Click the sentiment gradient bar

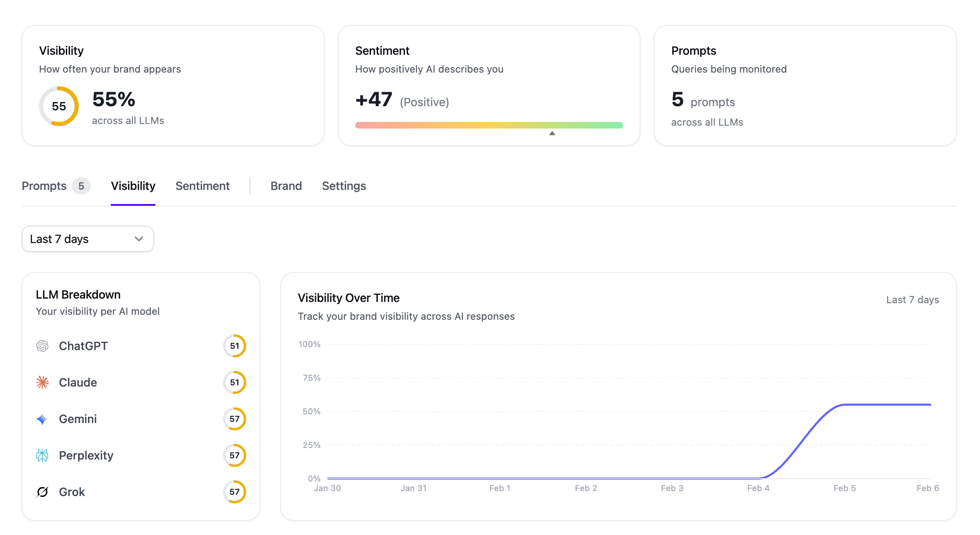click(x=489, y=125)
